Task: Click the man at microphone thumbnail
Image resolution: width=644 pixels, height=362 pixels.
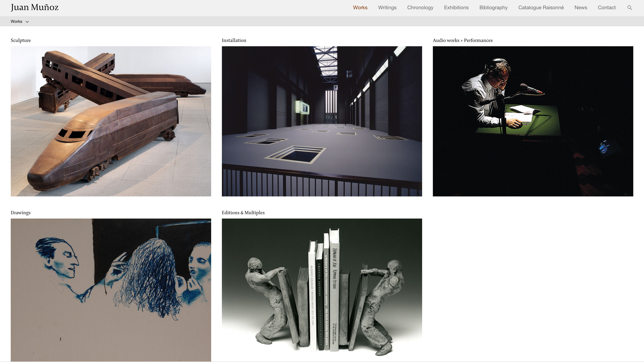Action: coord(533,121)
